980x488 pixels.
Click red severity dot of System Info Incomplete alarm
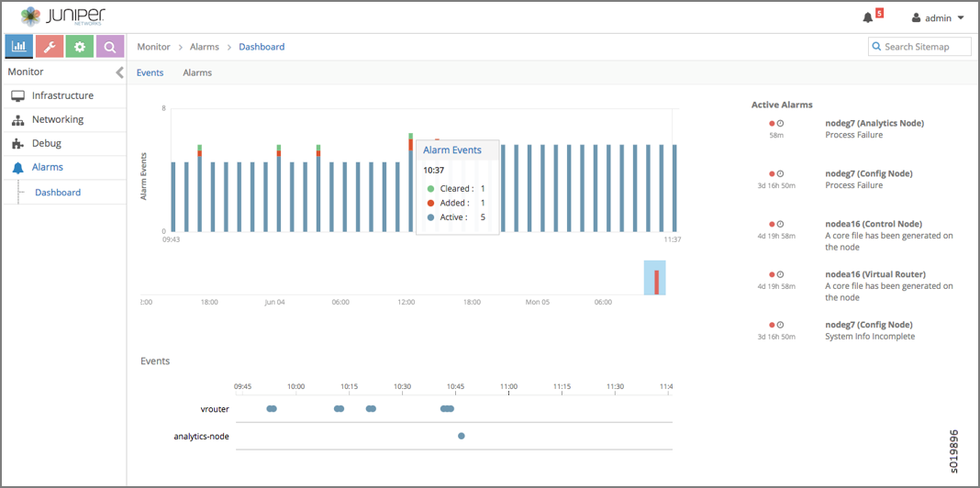[772, 325]
